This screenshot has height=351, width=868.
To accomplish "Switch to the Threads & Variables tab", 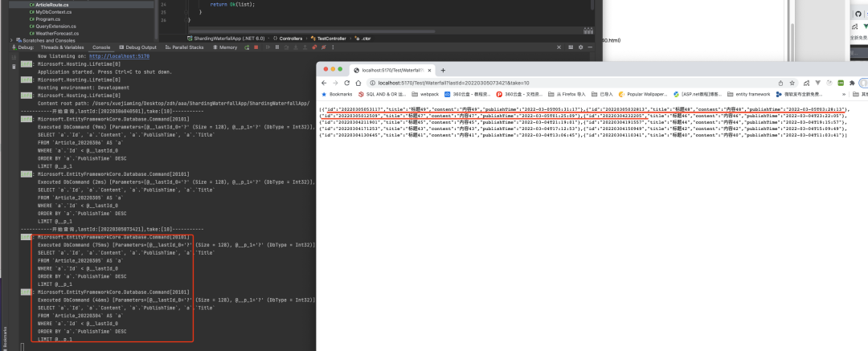I will (63, 47).
